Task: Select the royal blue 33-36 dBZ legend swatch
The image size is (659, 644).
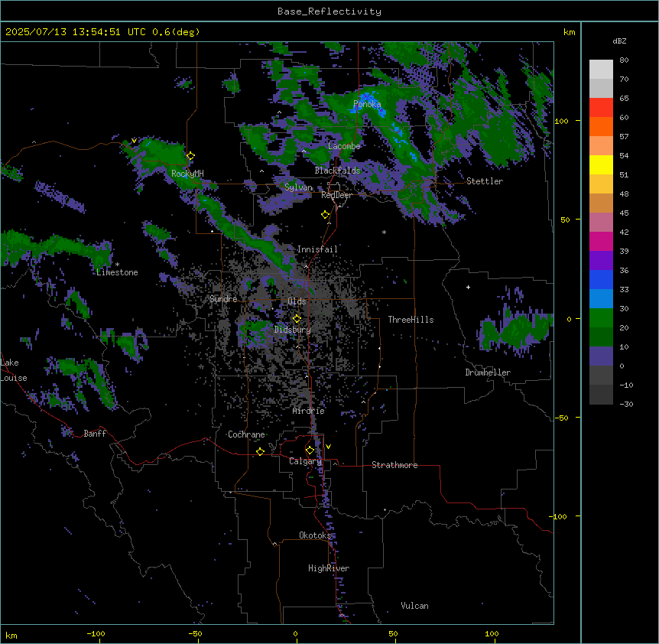Action: coord(601,279)
